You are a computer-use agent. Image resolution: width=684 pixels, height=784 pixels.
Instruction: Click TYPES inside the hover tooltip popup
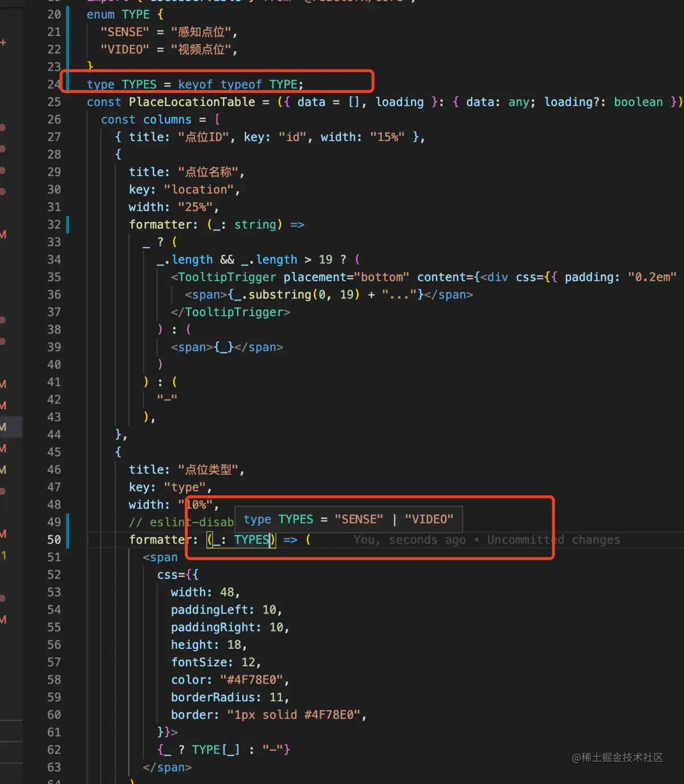295,519
